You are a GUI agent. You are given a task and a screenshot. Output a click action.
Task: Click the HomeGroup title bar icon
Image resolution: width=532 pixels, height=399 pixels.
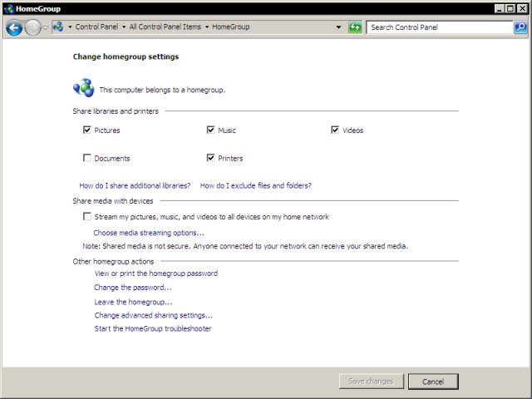point(7,8)
